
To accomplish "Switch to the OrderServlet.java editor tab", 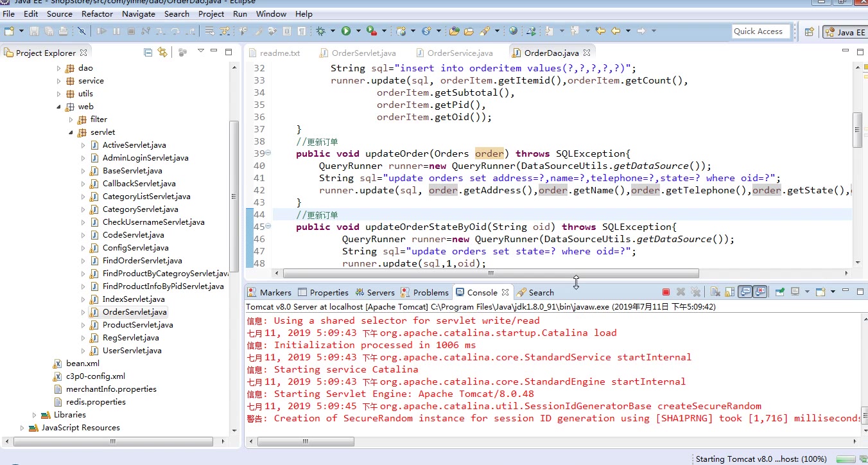I will point(363,53).
